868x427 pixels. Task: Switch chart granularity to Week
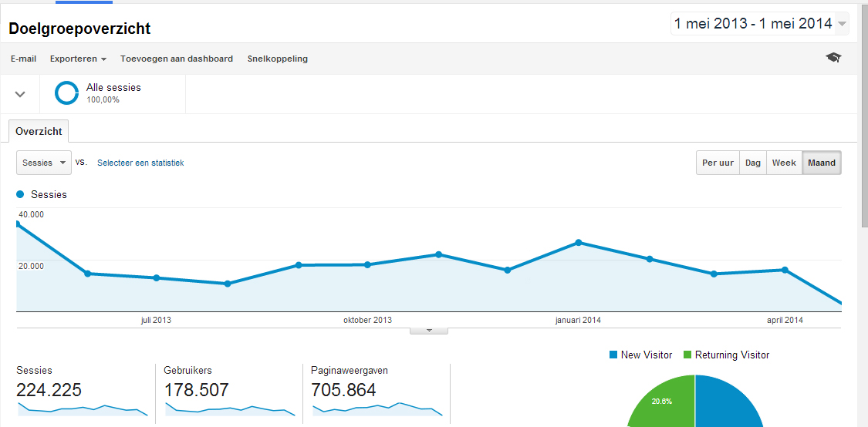pyautogui.click(x=784, y=163)
